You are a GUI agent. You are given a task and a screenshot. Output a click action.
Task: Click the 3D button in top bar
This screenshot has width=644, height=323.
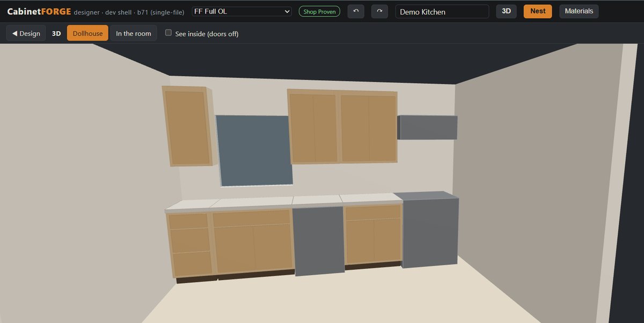point(506,11)
